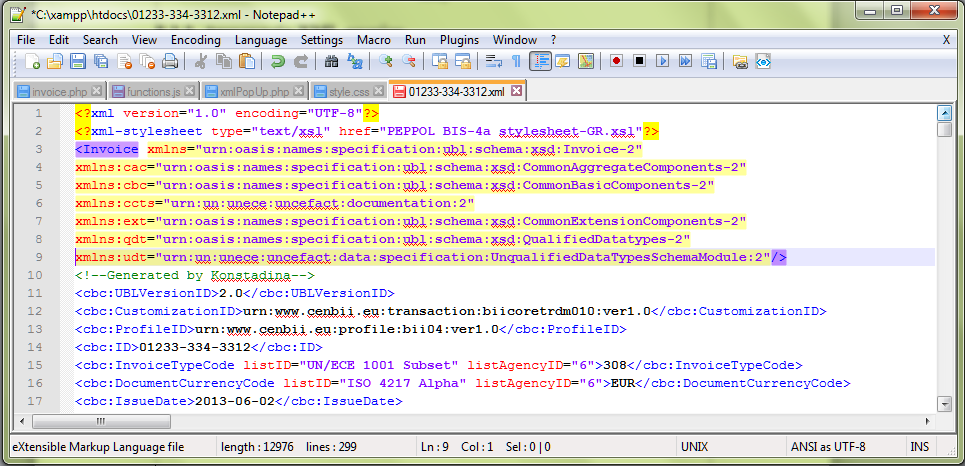Create a new file with toolbar icon

pos(32,62)
